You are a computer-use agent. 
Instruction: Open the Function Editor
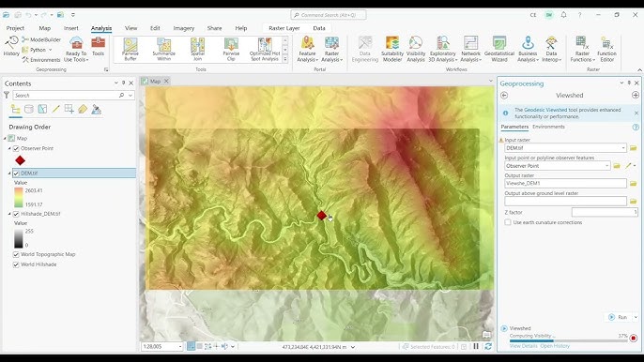click(x=606, y=49)
